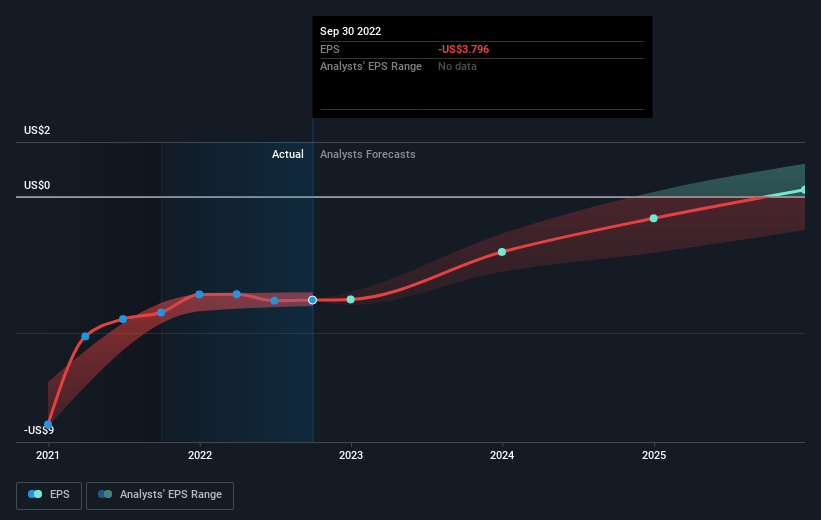821x520 pixels.
Task: Click the 2025 x-axis label
Action: pos(654,455)
